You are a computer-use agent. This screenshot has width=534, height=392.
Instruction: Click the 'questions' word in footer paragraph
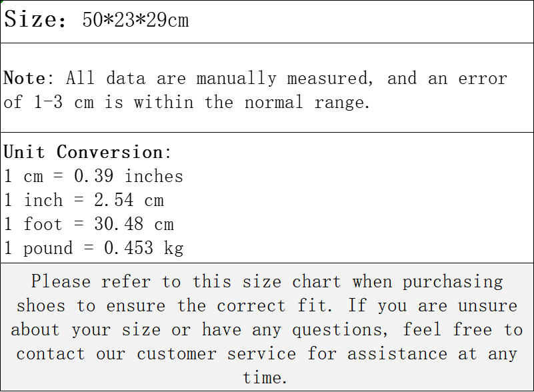340,330
